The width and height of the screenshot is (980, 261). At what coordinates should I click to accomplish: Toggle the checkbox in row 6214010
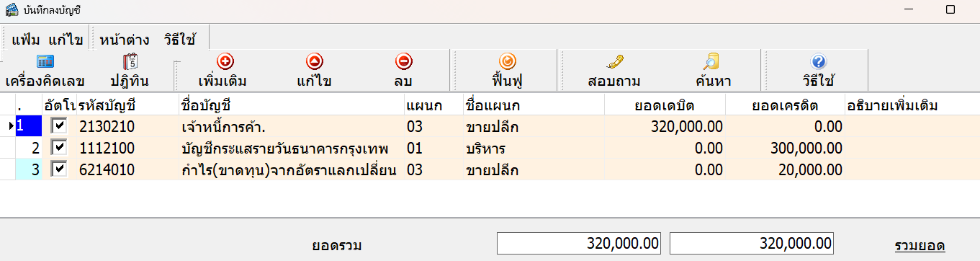[59, 169]
